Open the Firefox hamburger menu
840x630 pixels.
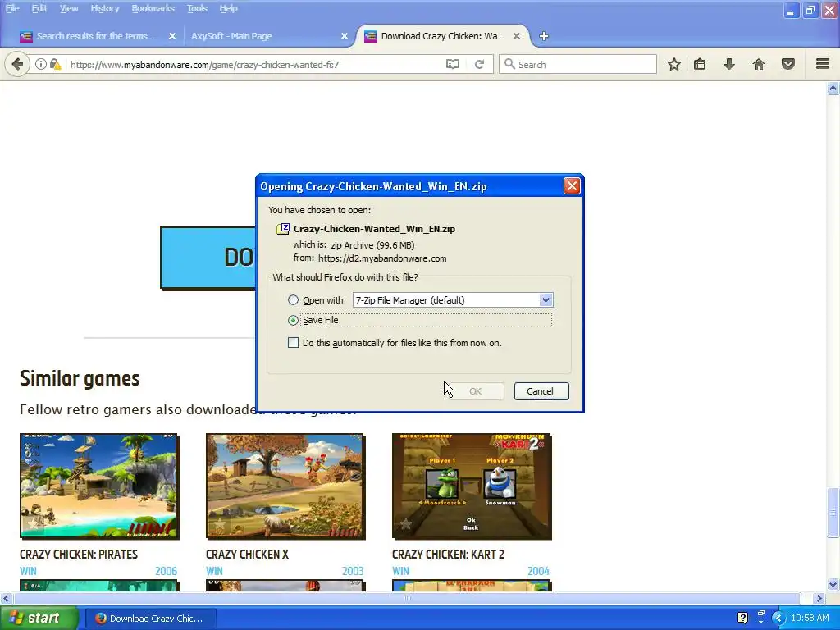point(823,64)
